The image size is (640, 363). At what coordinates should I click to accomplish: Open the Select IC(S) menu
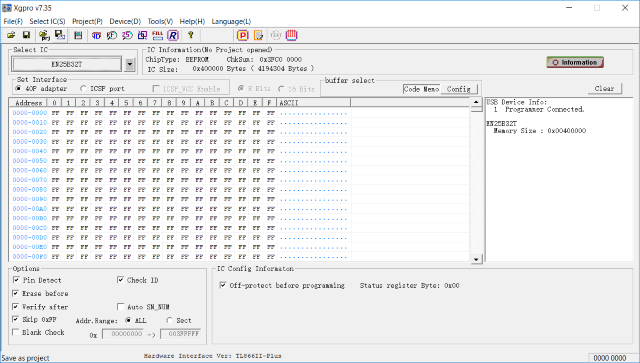(x=47, y=21)
